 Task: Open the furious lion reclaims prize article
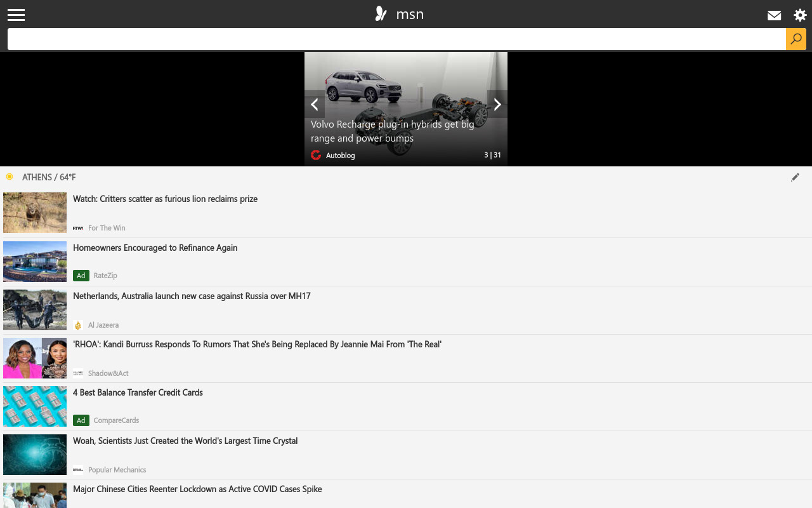point(165,199)
